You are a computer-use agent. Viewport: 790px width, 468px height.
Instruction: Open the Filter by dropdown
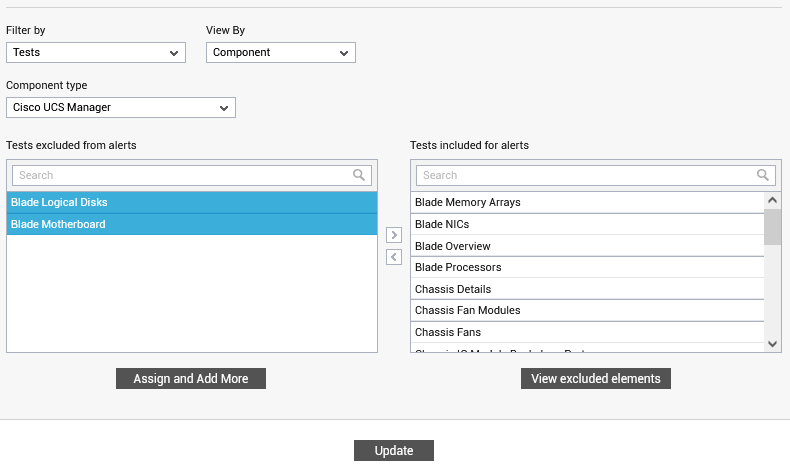point(96,52)
